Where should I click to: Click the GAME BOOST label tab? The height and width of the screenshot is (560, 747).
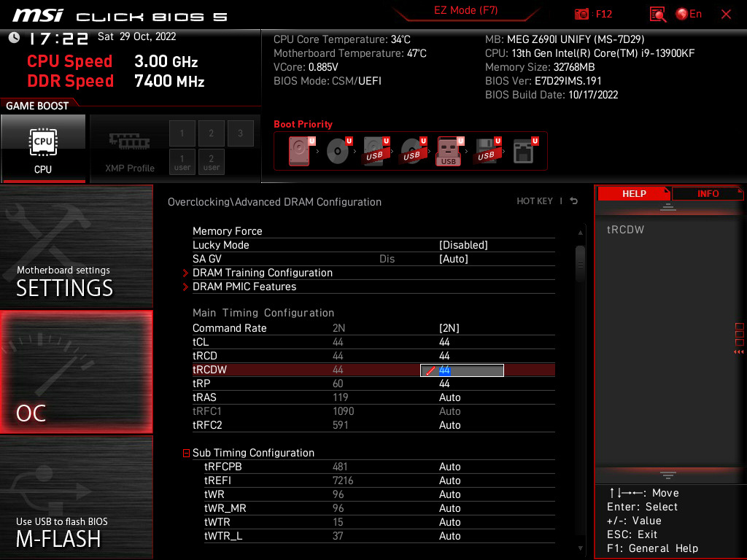coord(37,106)
